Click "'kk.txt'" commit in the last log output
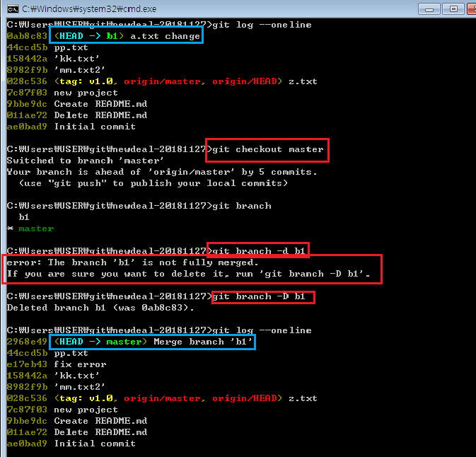 (77, 376)
